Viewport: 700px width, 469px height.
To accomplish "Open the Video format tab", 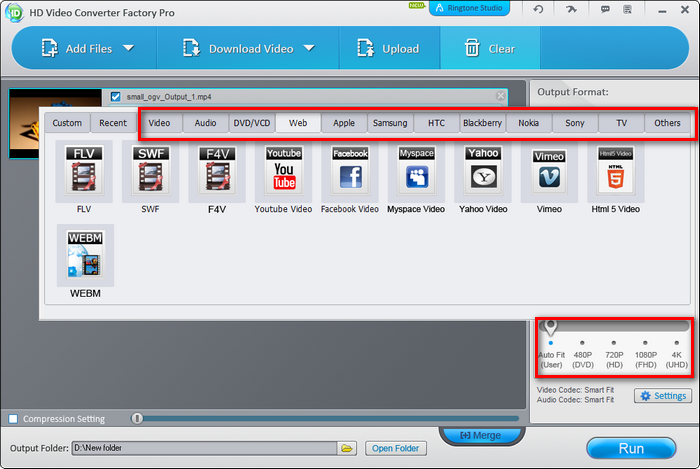I will [159, 123].
